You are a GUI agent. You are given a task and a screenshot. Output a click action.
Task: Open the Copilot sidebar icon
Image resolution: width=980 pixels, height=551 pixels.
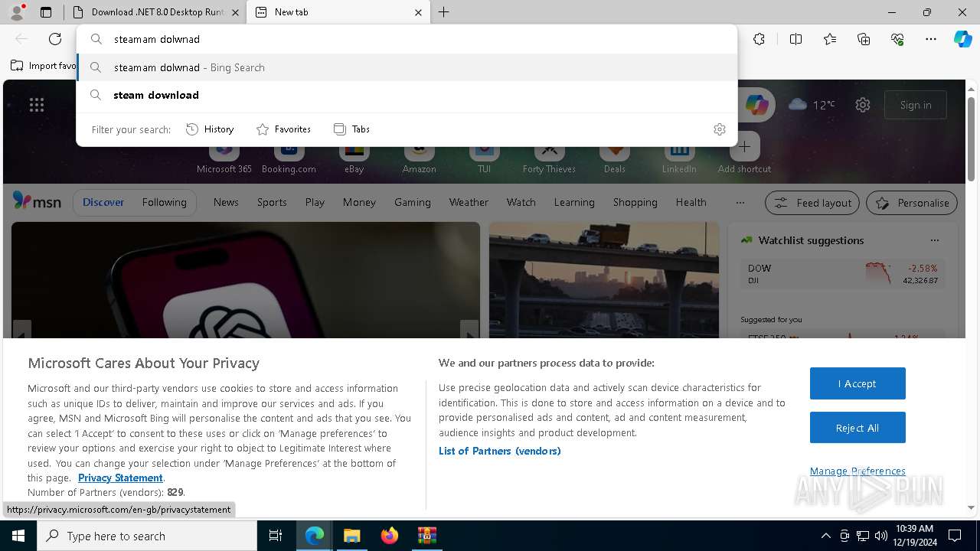[x=962, y=39]
